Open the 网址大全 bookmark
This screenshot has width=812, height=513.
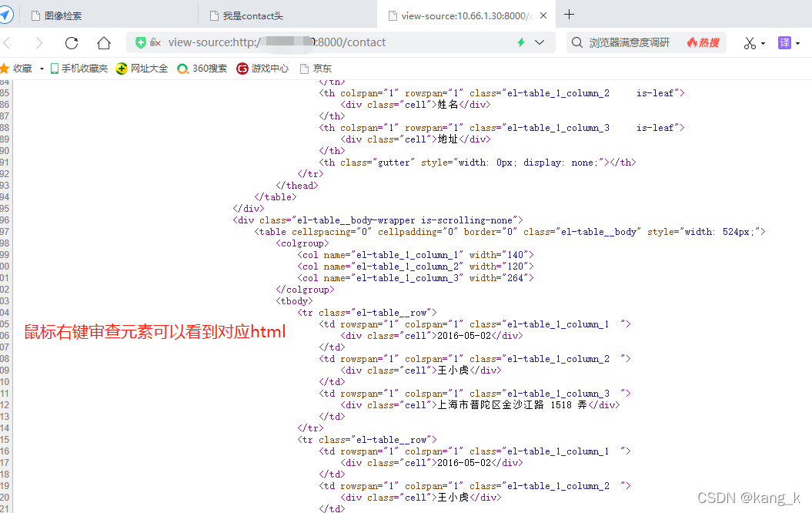[x=142, y=69]
